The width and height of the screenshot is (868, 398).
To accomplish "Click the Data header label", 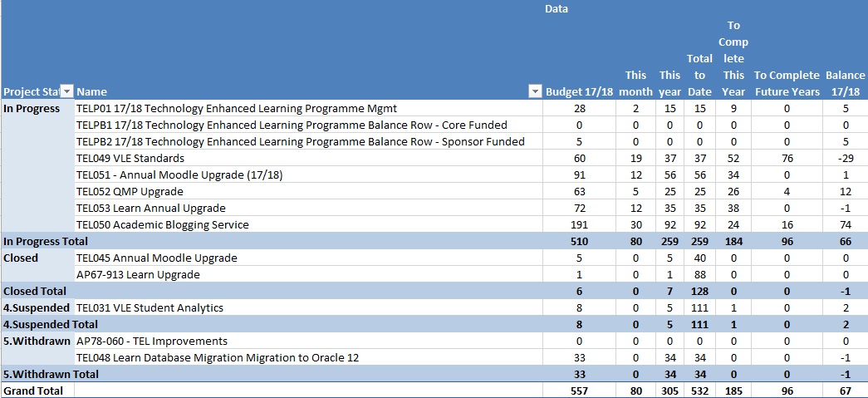I will coord(557,9).
